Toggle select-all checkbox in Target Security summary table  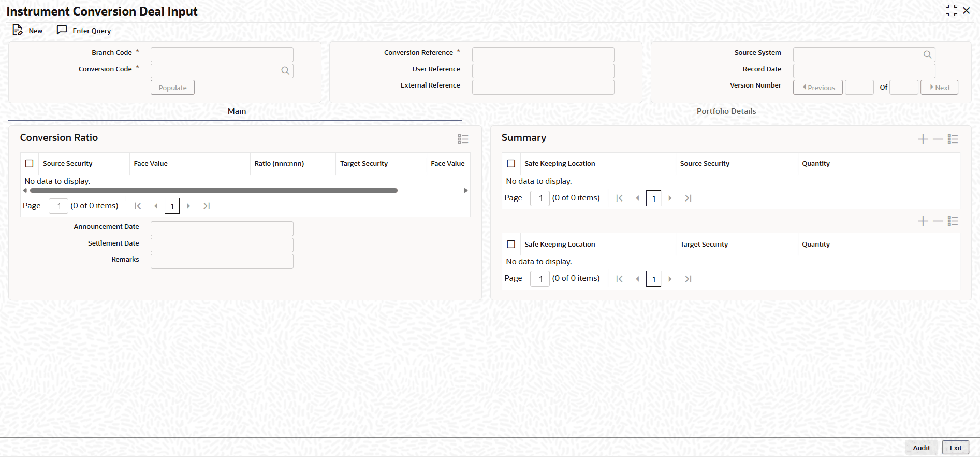(511, 245)
